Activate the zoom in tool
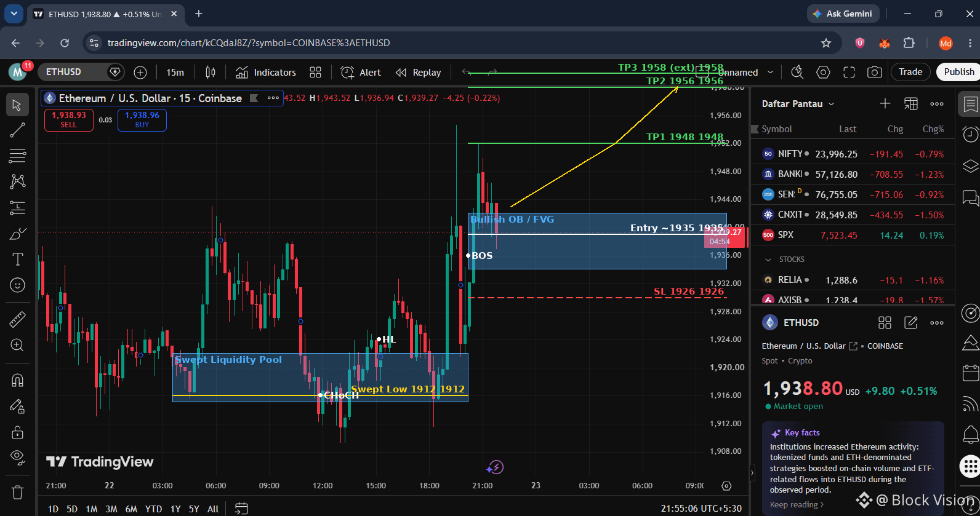The width and height of the screenshot is (980, 516). [x=17, y=345]
